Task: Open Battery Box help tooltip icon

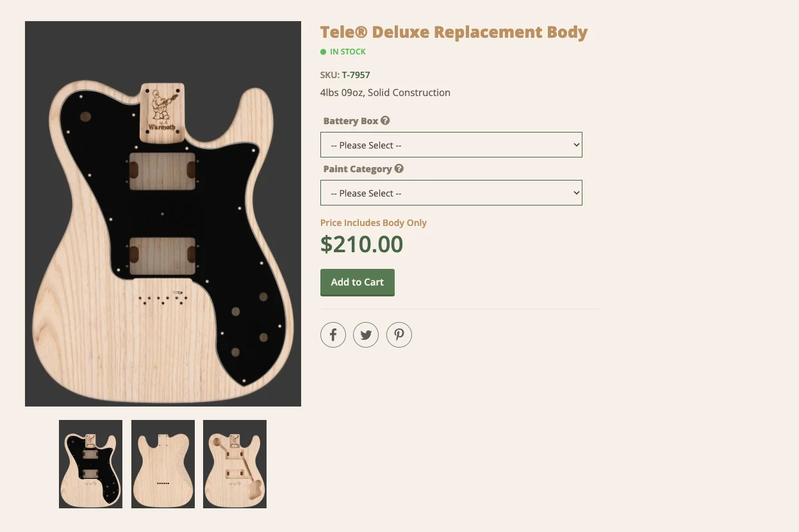Action: [385, 120]
